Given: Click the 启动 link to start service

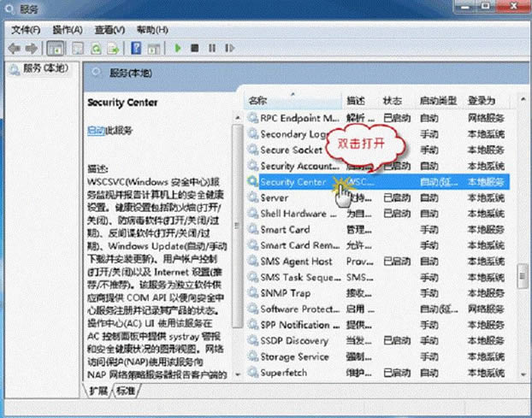Looking at the screenshot, I should (96, 131).
